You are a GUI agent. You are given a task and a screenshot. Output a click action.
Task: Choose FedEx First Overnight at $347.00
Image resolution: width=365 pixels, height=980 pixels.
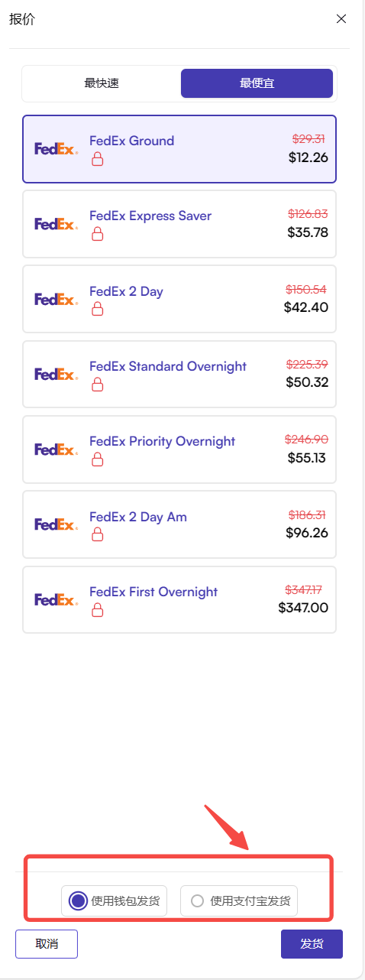pos(179,600)
